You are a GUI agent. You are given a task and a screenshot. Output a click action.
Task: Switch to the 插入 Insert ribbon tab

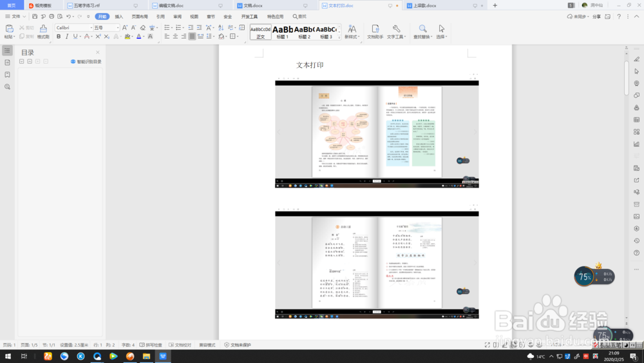[x=118, y=17]
